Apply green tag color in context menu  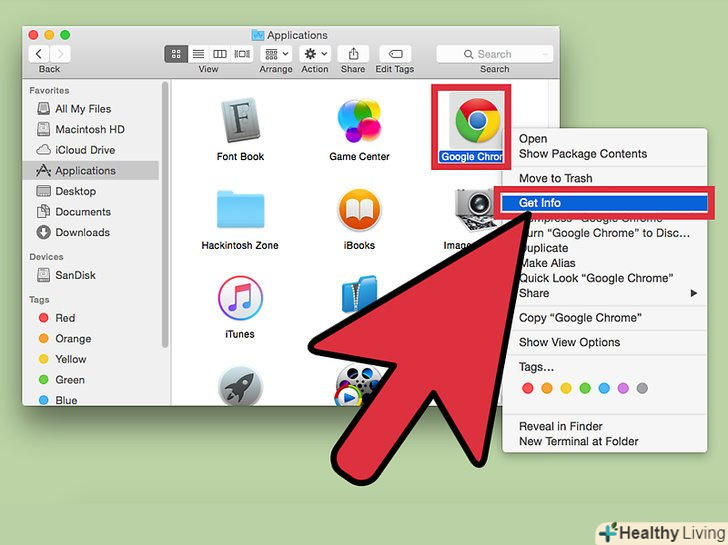[585, 388]
